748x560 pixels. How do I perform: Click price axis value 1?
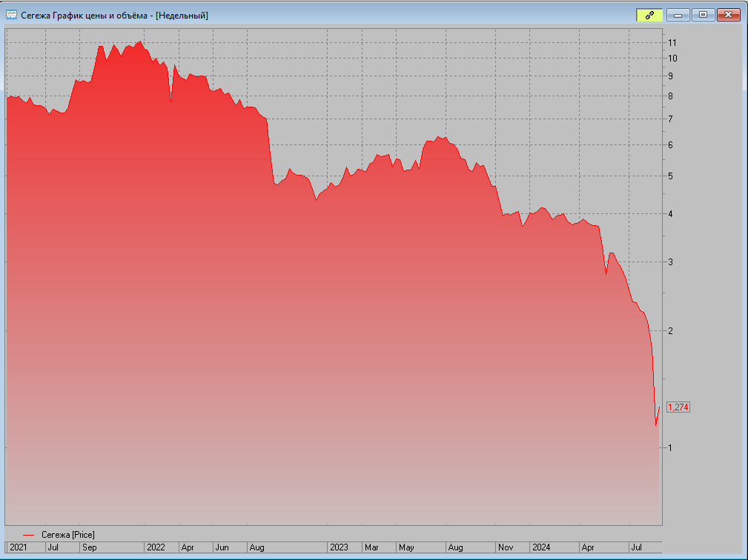coord(670,447)
